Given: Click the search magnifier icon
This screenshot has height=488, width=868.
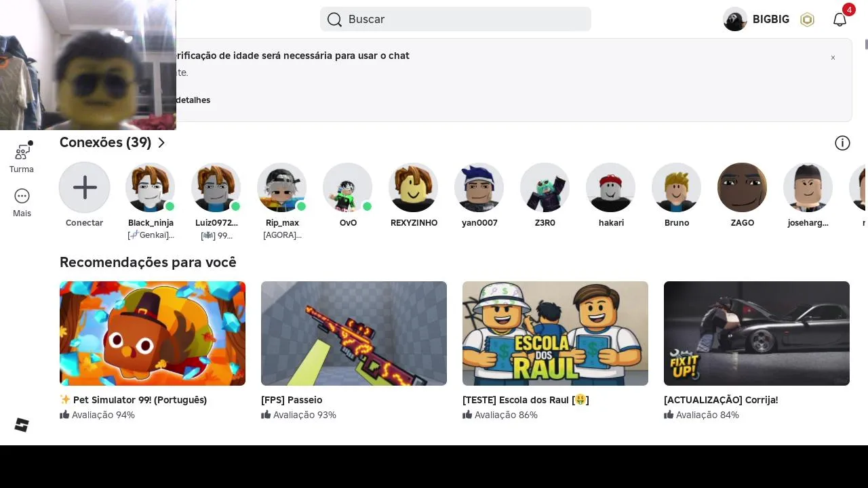Looking at the screenshot, I should [334, 19].
